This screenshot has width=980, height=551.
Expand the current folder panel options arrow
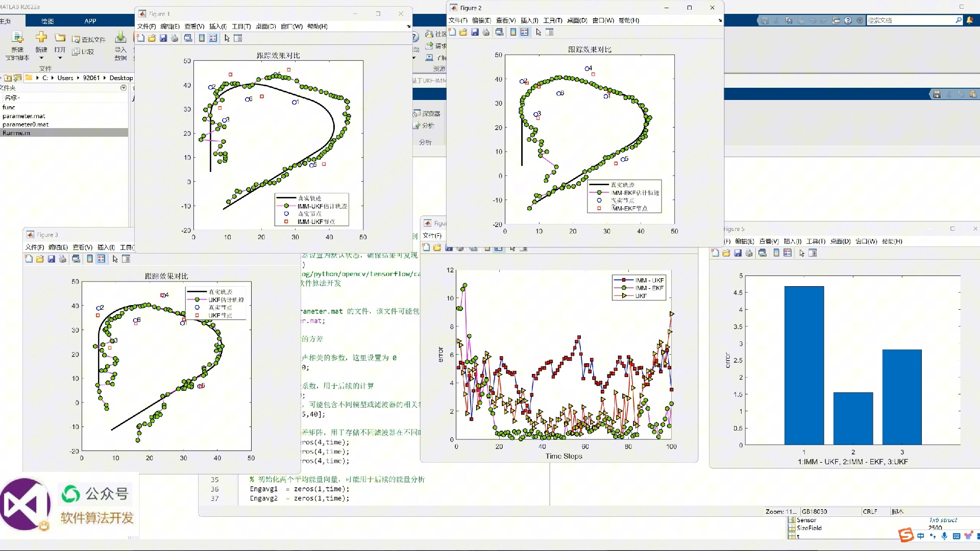(123, 88)
